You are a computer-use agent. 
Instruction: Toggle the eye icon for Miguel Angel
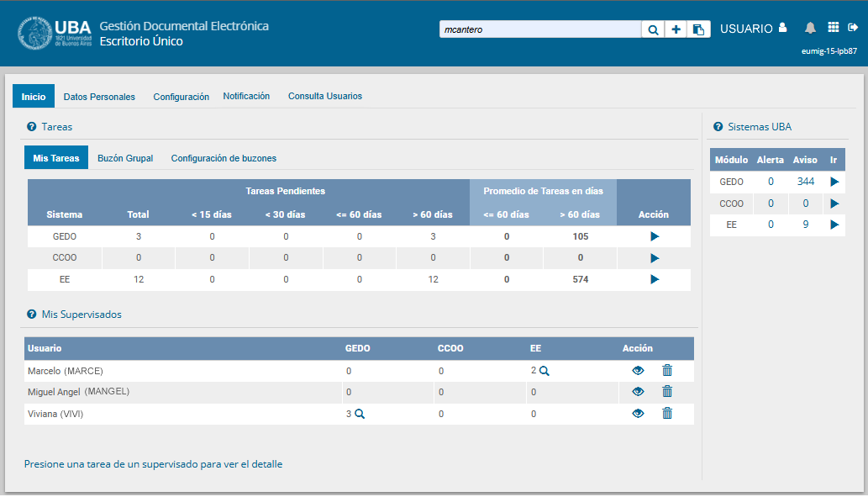click(638, 391)
